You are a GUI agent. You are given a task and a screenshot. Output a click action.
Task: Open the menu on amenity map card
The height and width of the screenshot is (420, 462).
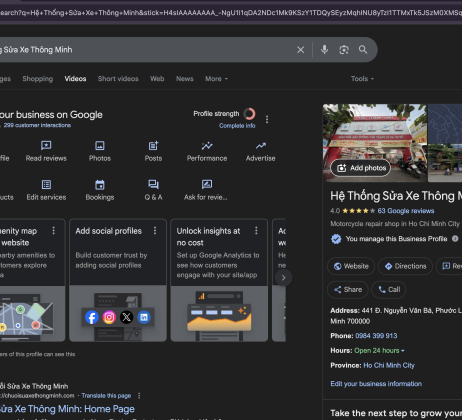coord(54,230)
